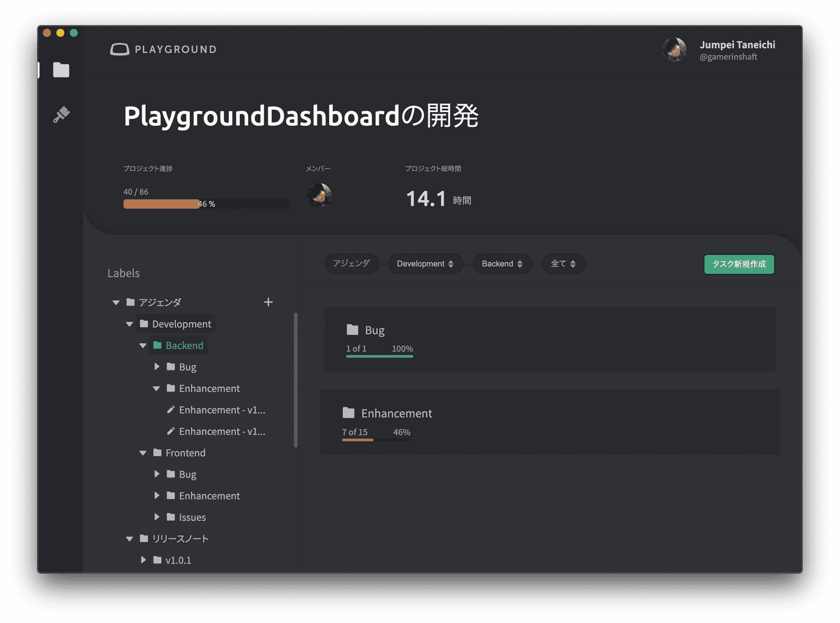
Task: Add a new label with the plus icon
Action: point(268,302)
